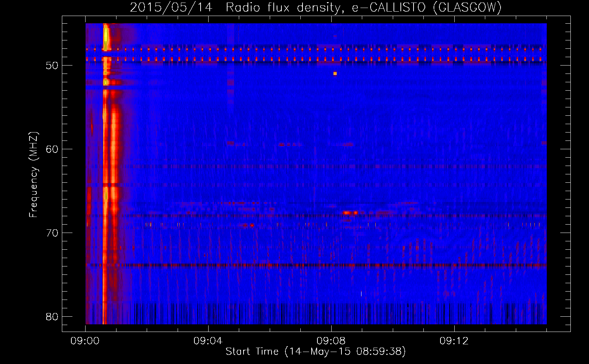Click the bright red streak near 68 MHz at 09:08

tap(350, 213)
